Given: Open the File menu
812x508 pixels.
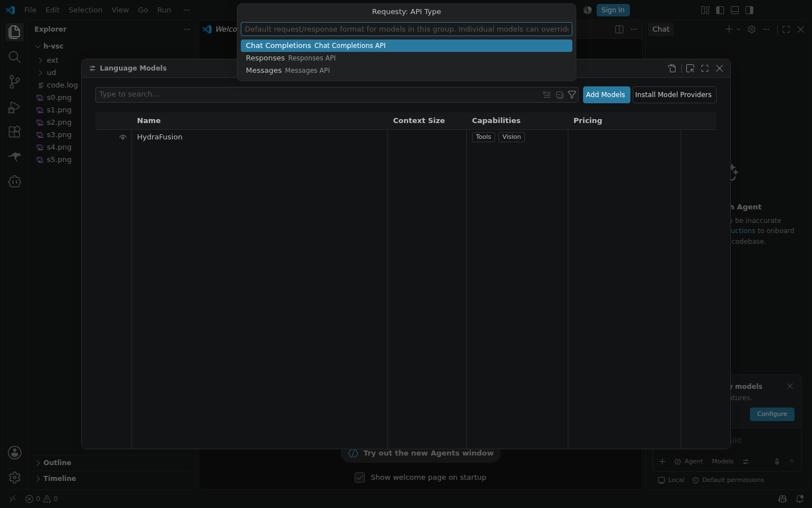Looking at the screenshot, I should point(30,10).
